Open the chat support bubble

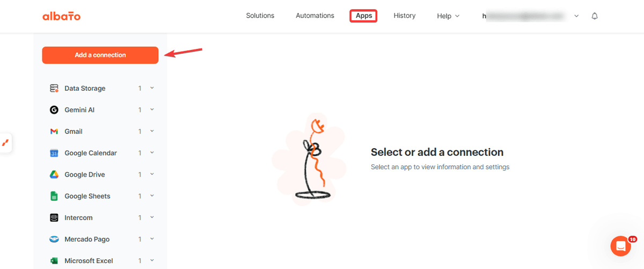pyautogui.click(x=621, y=246)
